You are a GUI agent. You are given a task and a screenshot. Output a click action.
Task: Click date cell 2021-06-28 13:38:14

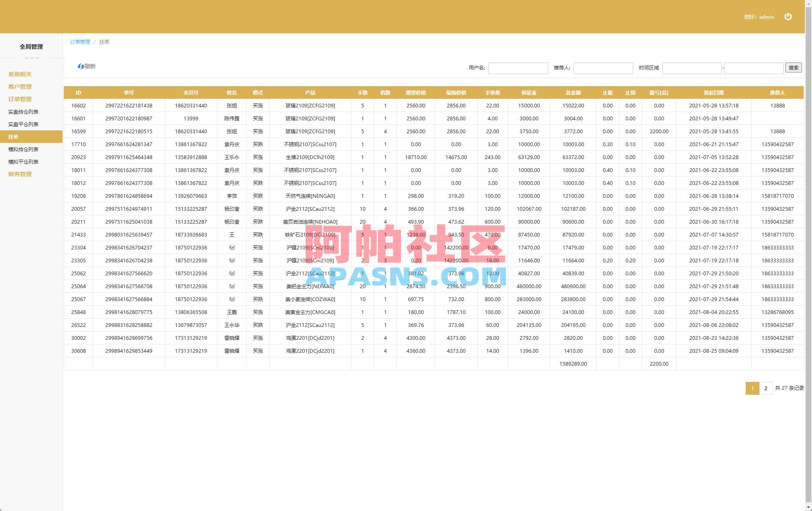click(714, 196)
